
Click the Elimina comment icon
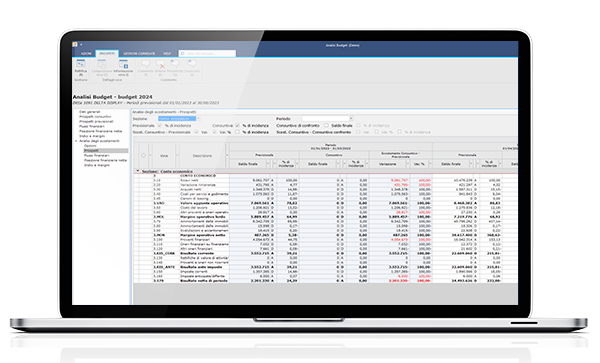160,64
